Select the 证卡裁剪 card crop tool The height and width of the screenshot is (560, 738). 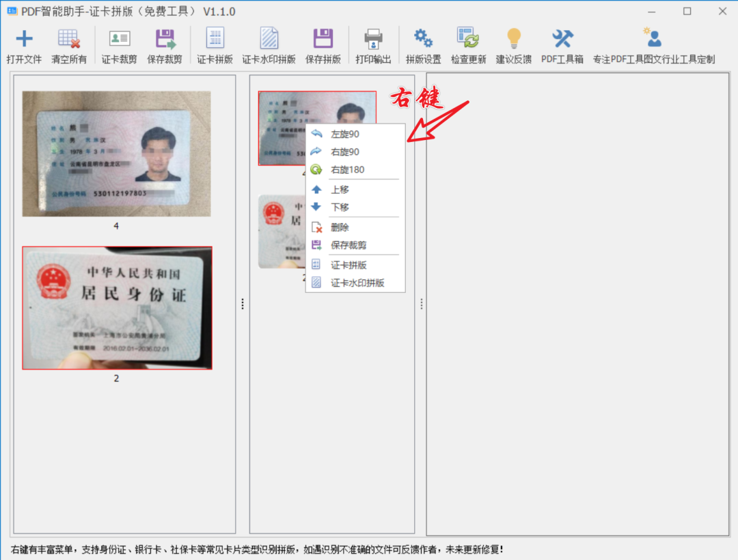click(120, 40)
